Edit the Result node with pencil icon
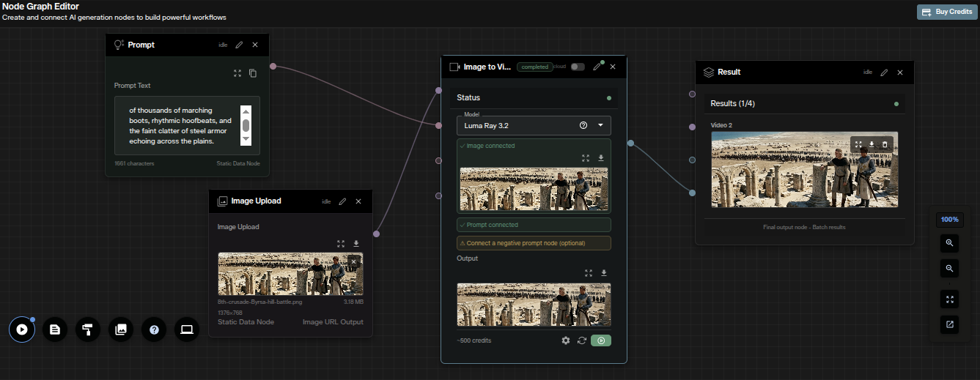 click(884, 72)
